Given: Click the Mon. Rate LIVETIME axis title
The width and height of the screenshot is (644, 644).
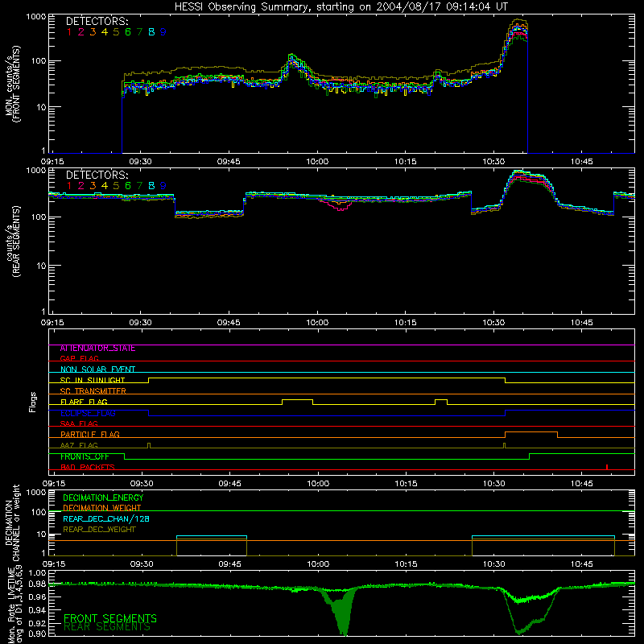Looking at the screenshot, I should (13, 605).
